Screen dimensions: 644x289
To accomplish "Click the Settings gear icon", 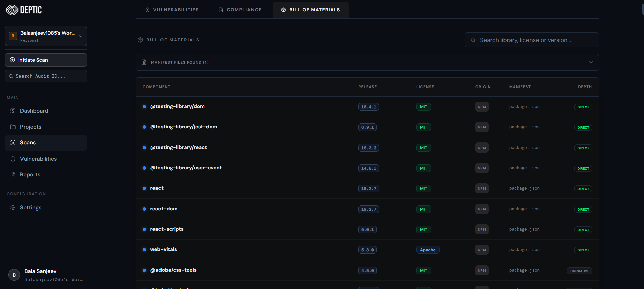I will 13,208.
